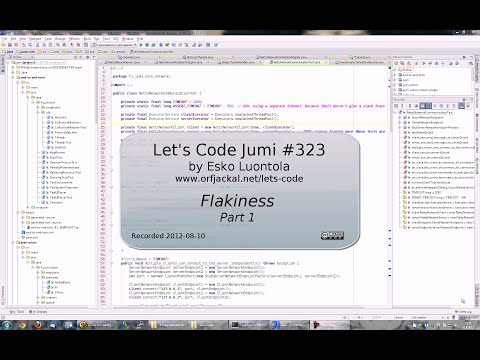Open the File menu
Image resolution: width=480 pixels, height=360 pixels.
tap(4, 39)
